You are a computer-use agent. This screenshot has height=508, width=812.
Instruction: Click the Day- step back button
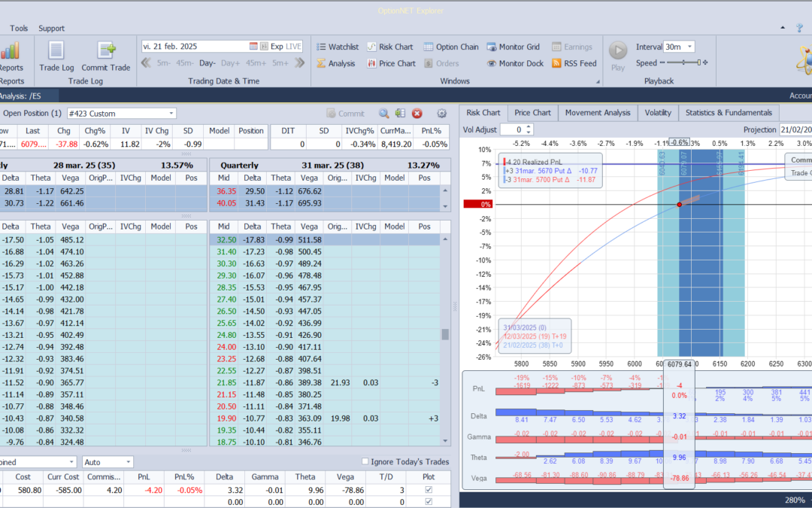(208, 63)
